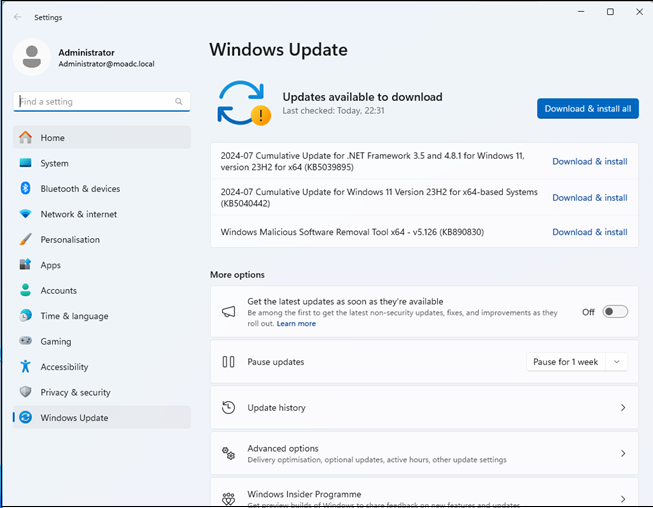The image size is (653, 508).
Task: Select Home in the sidebar
Action: [x=102, y=137]
